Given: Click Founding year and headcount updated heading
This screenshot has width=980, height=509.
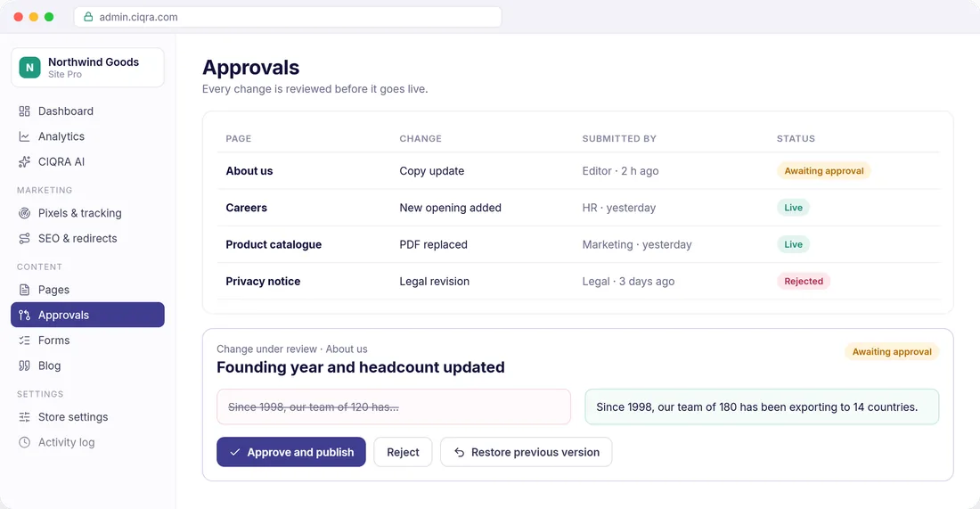Looking at the screenshot, I should click(361, 367).
